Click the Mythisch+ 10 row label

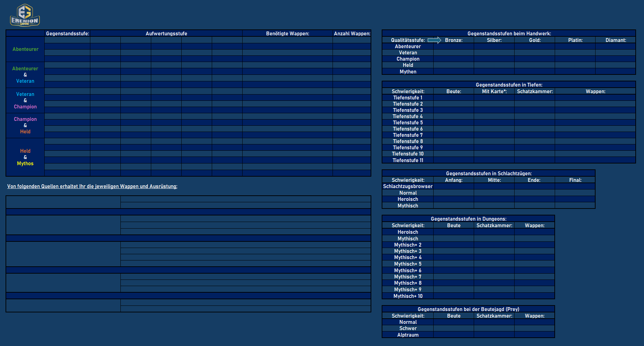click(408, 296)
